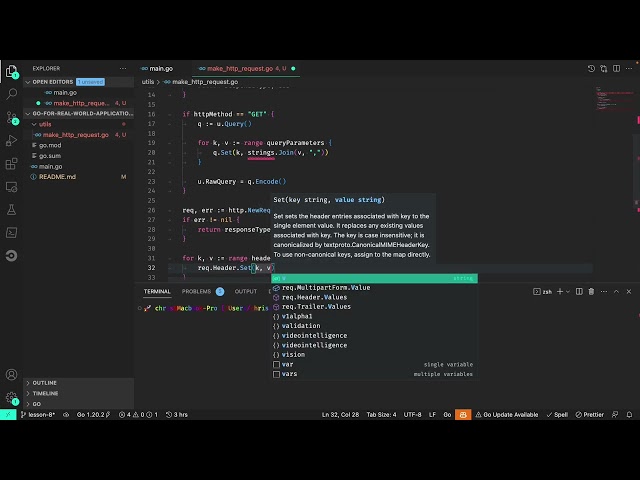Pick the vars multiple variables snippet
Screen dimensions: 640x480
[374, 374]
